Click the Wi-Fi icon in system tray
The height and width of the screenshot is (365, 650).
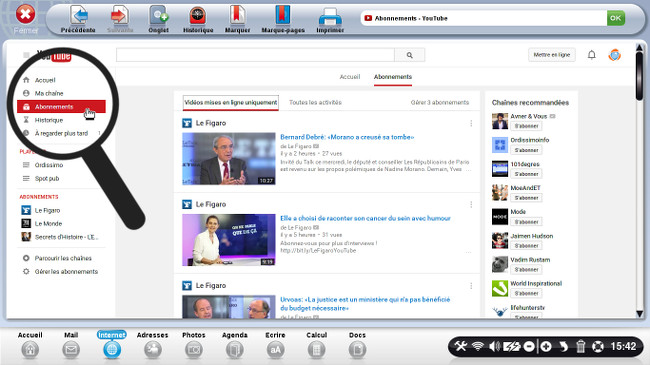tap(478, 346)
